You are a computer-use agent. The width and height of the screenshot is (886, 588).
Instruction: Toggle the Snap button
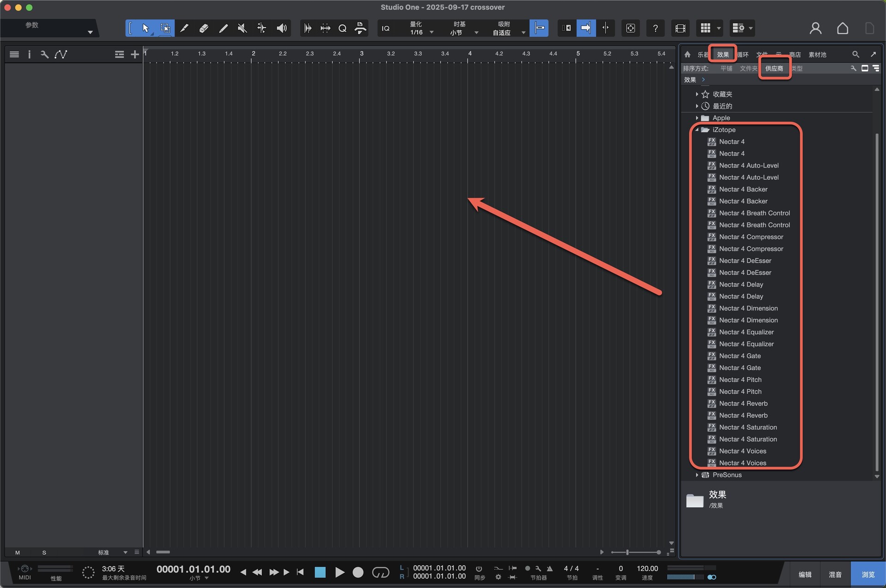pos(539,28)
